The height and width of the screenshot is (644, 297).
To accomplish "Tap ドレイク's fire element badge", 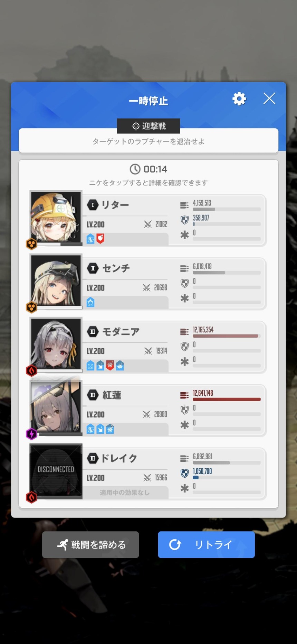I will tap(32, 497).
